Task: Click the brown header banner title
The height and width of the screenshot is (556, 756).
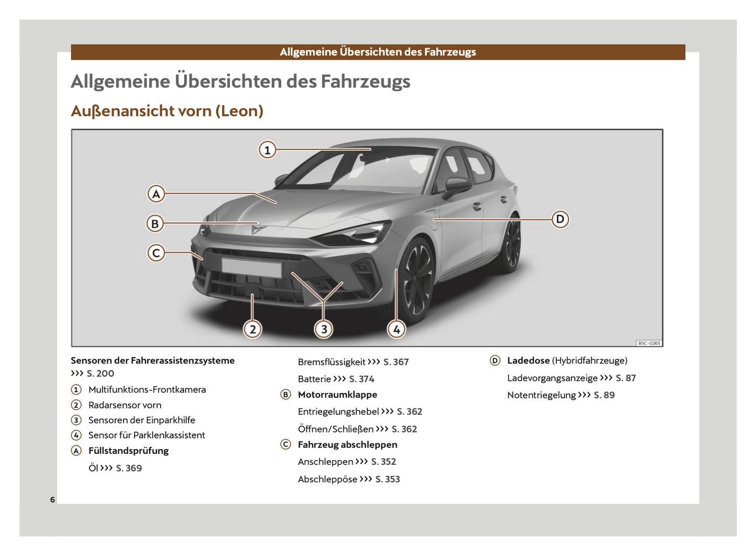Action: tap(378, 52)
